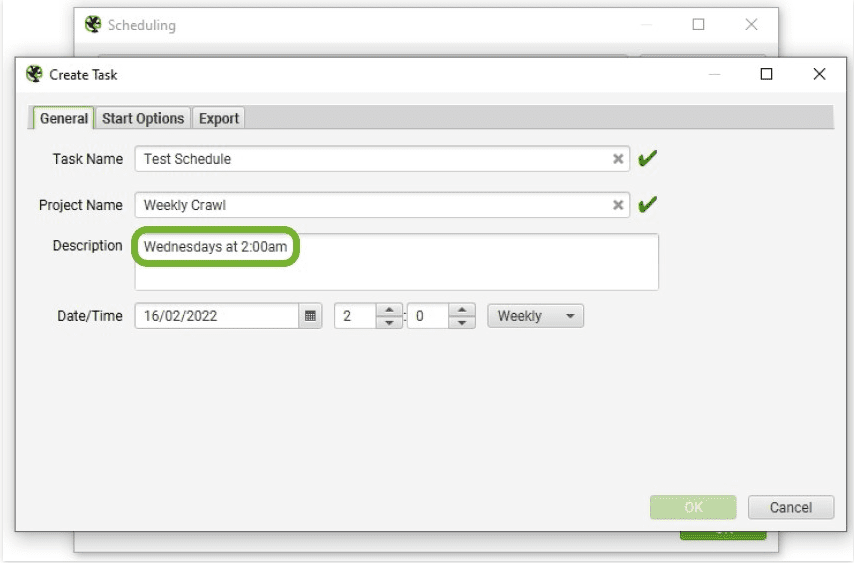Maximize the Create Task window
This screenshot has width=854, height=563.
[x=766, y=74]
